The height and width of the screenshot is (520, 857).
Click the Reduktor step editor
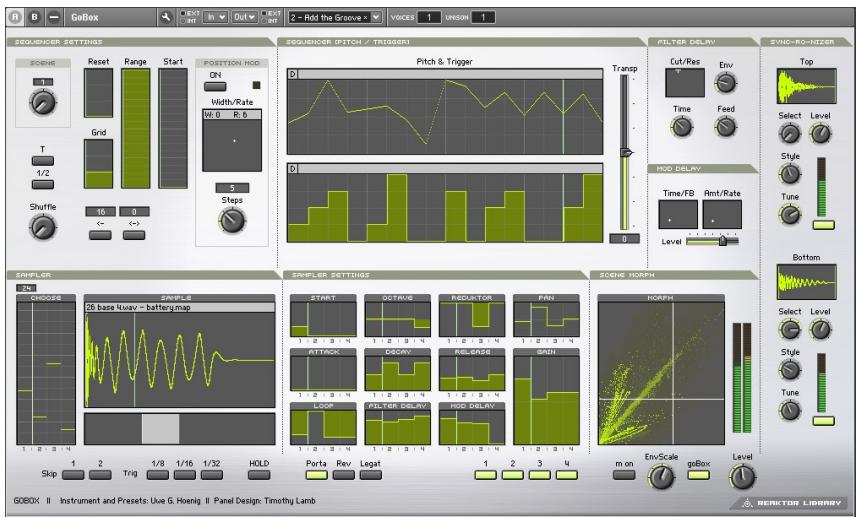click(472, 319)
